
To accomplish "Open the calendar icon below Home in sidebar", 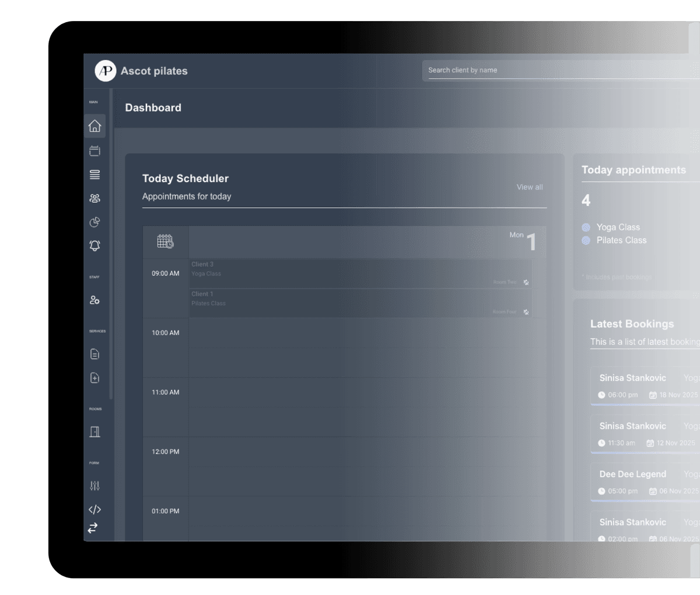I will 94,151.
